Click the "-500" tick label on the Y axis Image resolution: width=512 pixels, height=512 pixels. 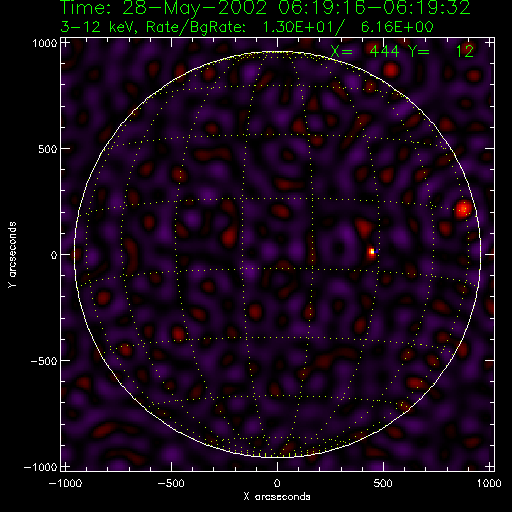pos(44,361)
